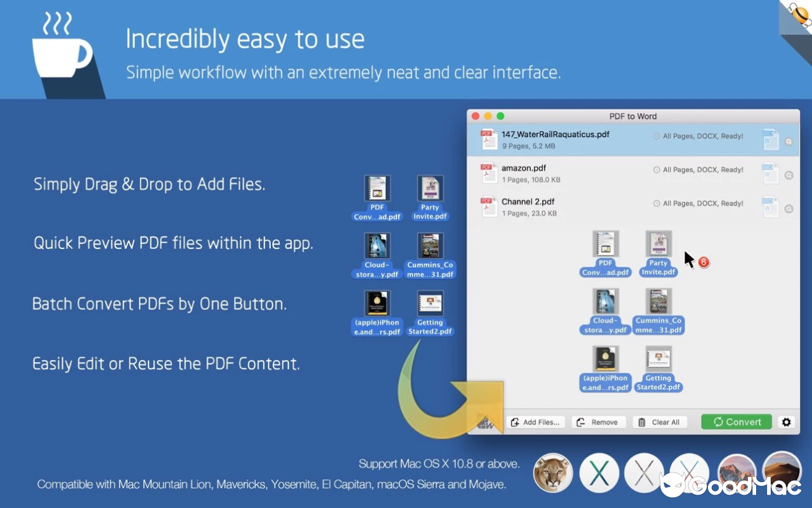The height and width of the screenshot is (508, 812).
Task: Open the Word output icon in the Channel 2.pdf row
Action: (770, 207)
